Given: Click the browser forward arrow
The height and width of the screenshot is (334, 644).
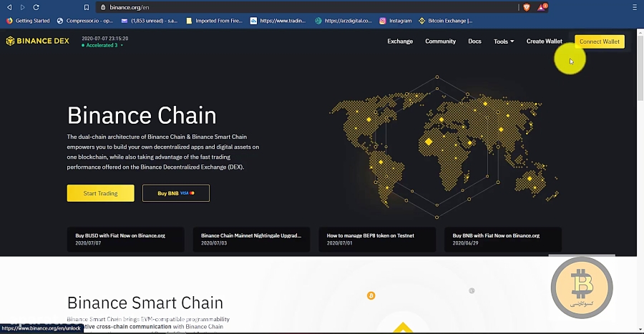Looking at the screenshot, I should click(23, 7).
